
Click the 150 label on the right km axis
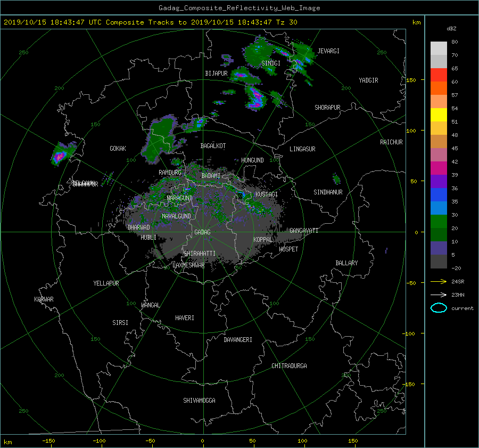tap(411, 80)
